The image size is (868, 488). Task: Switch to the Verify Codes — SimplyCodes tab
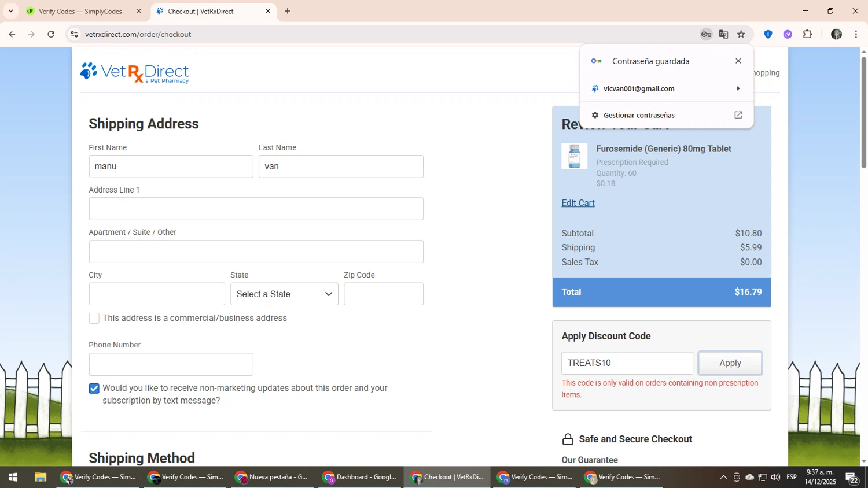[80, 11]
